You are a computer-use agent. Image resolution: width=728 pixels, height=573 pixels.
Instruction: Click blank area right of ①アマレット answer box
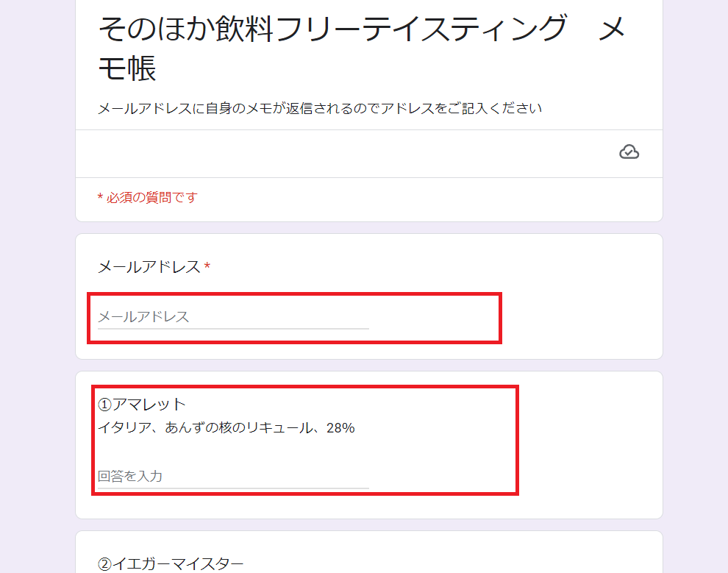pyautogui.click(x=589, y=441)
